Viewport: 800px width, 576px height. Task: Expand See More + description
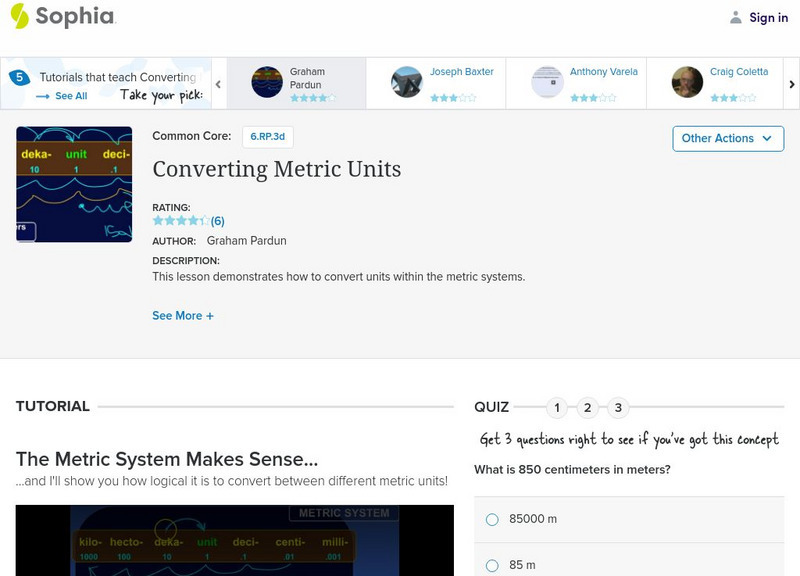pos(183,316)
